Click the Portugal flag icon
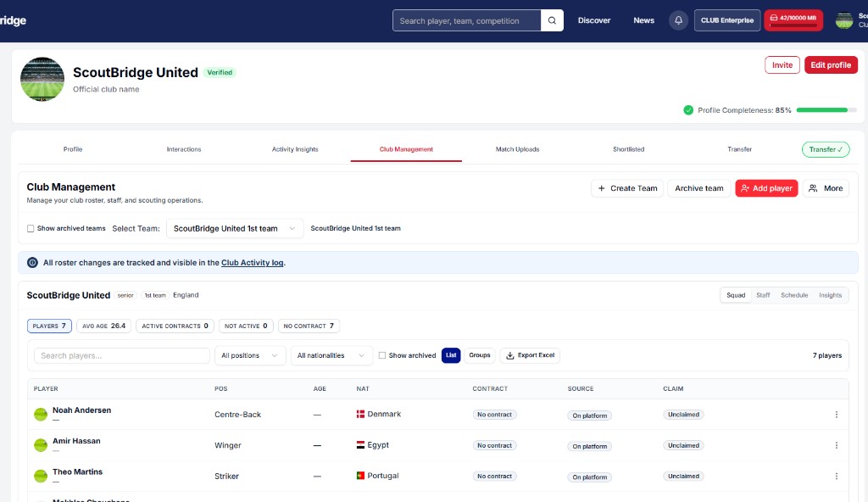 point(360,476)
